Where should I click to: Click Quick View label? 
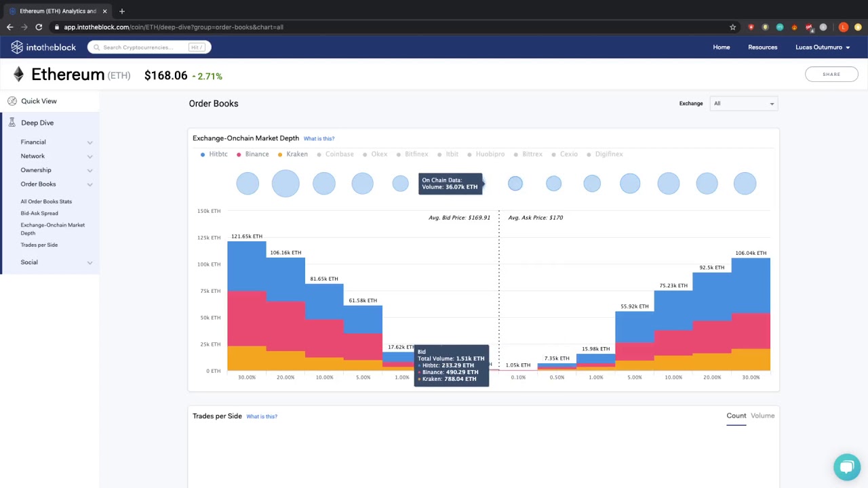(x=39, y=101)
